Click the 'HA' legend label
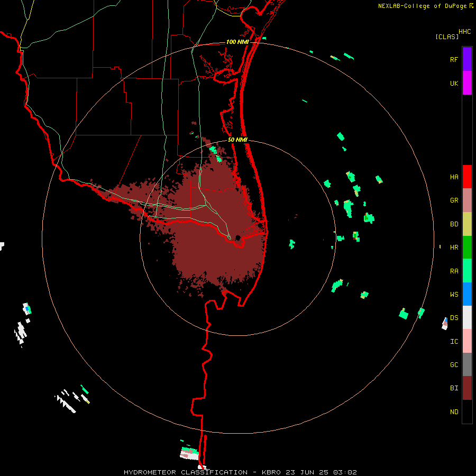Viewport: 476px width, 476px height. point(454,177)
